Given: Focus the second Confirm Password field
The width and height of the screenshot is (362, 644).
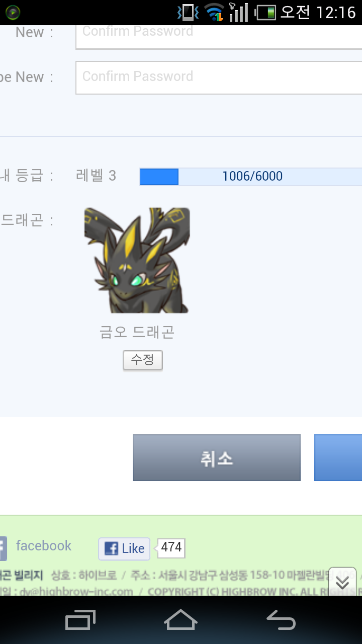Looking at the screenshot, I should pyautogui.click(x=219, y=77).
